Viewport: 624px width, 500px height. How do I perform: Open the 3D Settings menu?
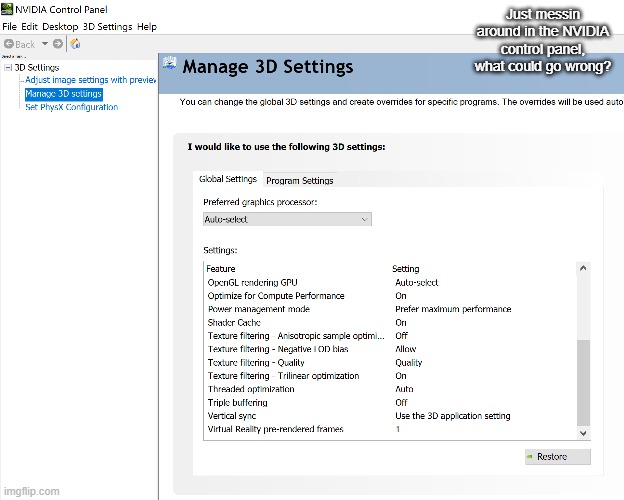(x=107, y=27)
